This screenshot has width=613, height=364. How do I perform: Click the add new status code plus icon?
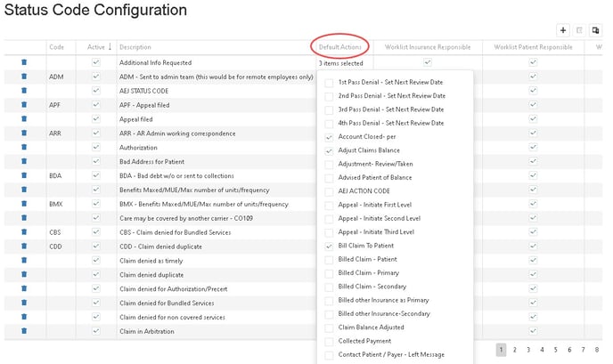(x=562, y=30)
